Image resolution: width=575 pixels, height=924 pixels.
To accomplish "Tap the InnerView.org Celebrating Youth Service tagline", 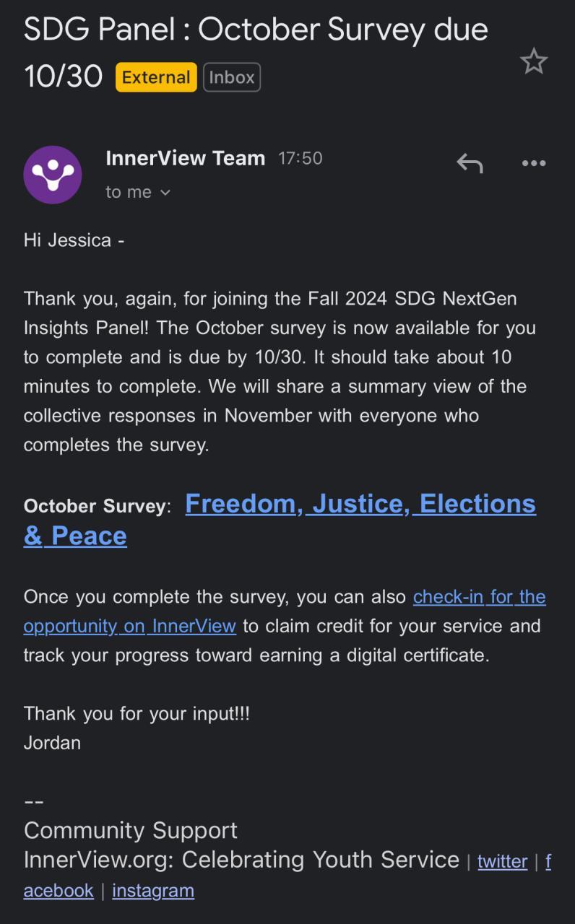I will 241,860.
